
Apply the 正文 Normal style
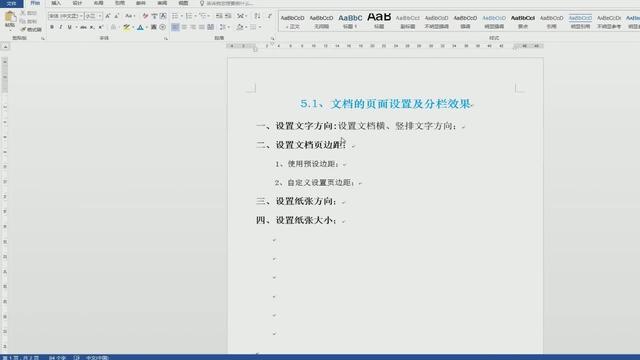click(293, 22)
